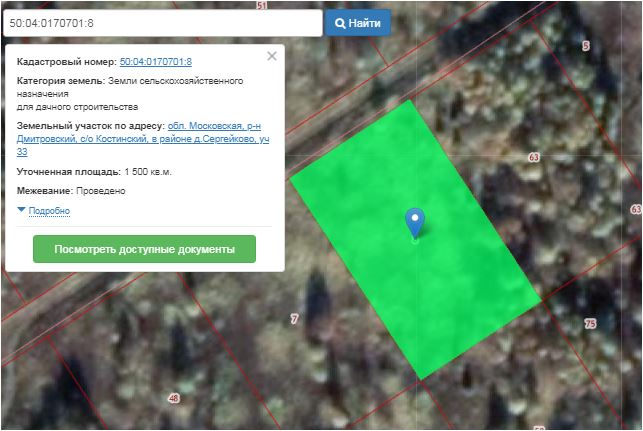Click the Найти search button

coord(357,22)
